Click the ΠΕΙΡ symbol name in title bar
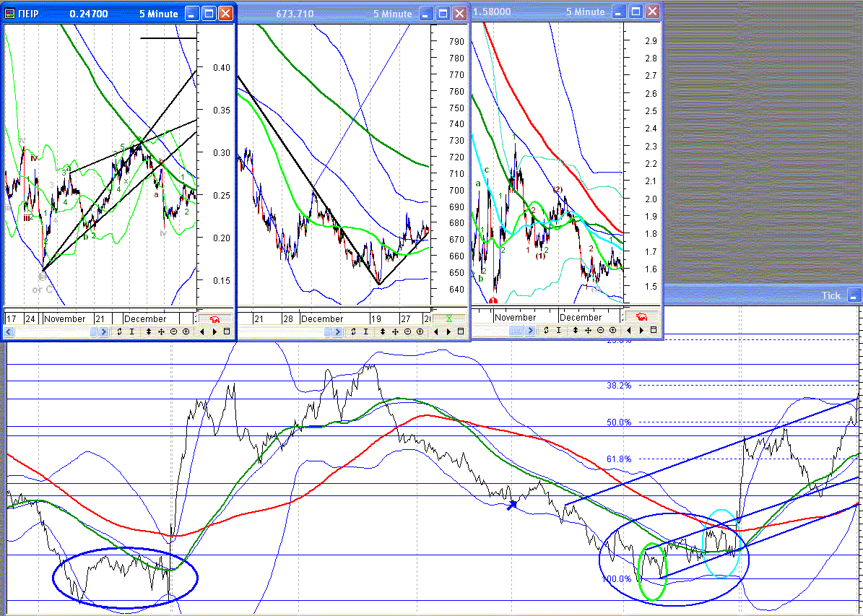Image resolution: width=863 pixels, height=616 pixels. coord(28,14)
